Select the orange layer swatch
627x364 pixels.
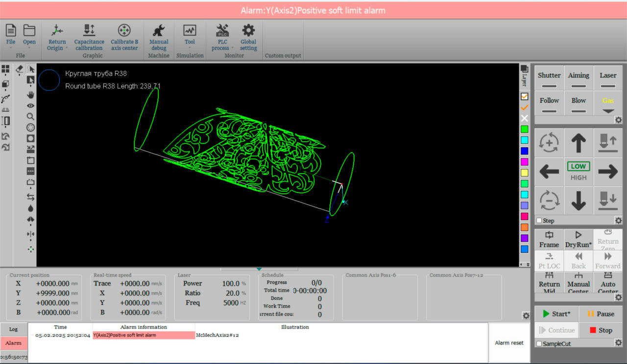click(x=525, y=227)
